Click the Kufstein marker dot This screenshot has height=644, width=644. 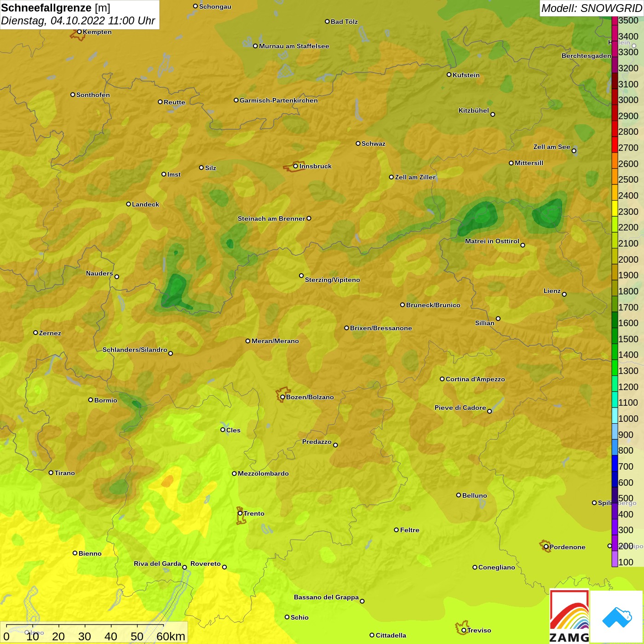[449, 75]
